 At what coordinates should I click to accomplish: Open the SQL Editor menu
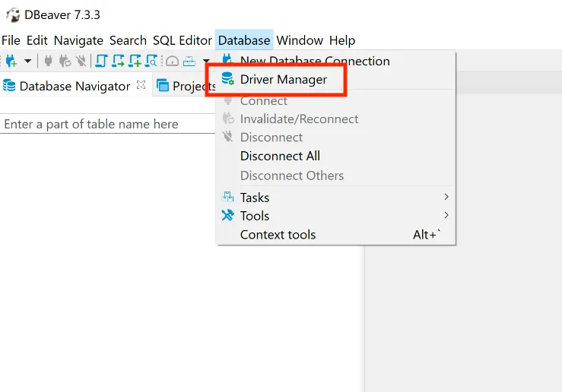pos(183,40)
